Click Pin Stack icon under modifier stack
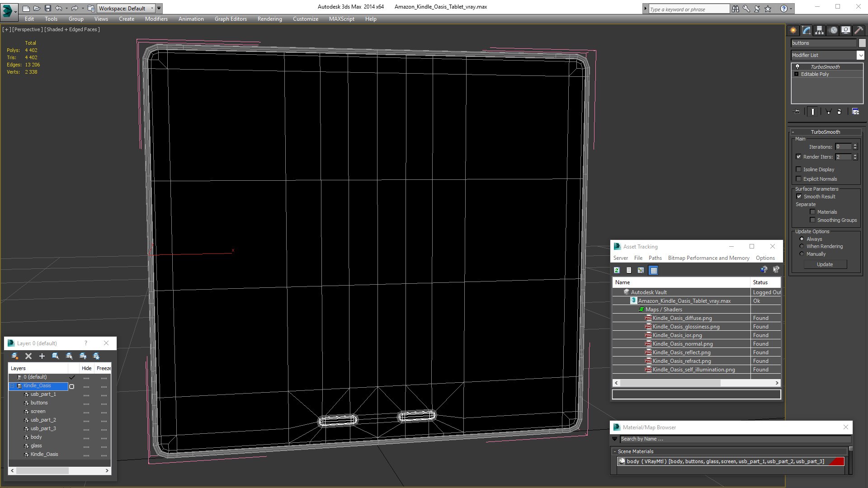 pos(797,112)
